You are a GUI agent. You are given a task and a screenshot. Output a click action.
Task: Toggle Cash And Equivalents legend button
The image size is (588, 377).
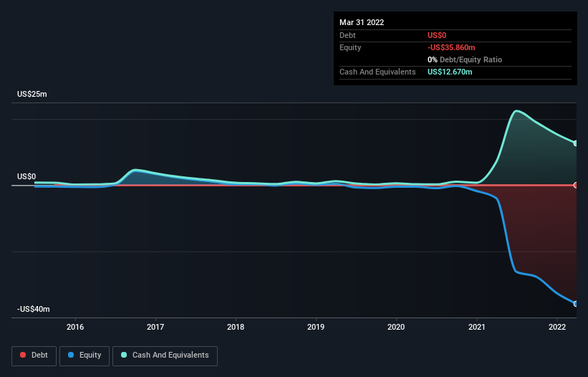point(165,355)
